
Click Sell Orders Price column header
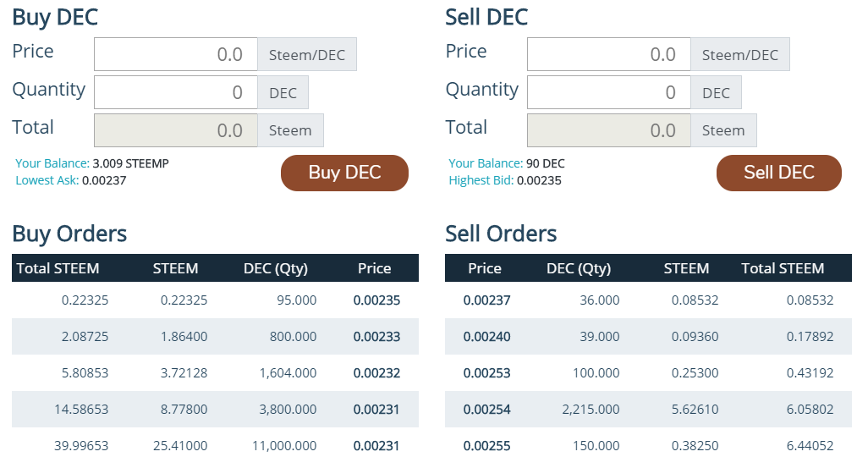tap(485, 268)
